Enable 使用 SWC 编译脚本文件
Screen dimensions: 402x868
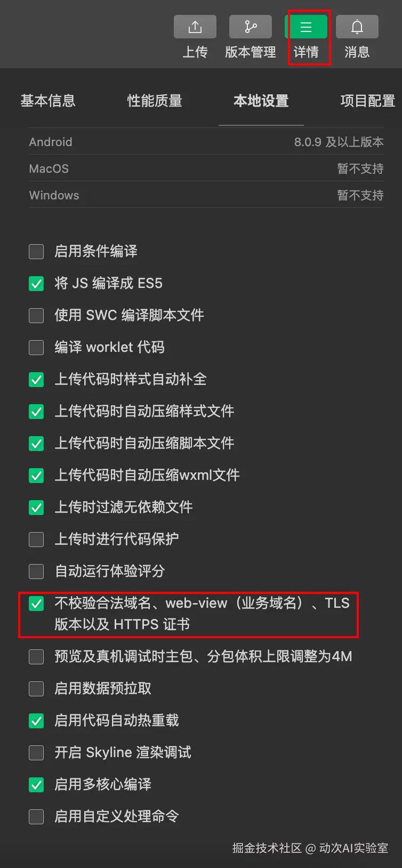point(36,315)
